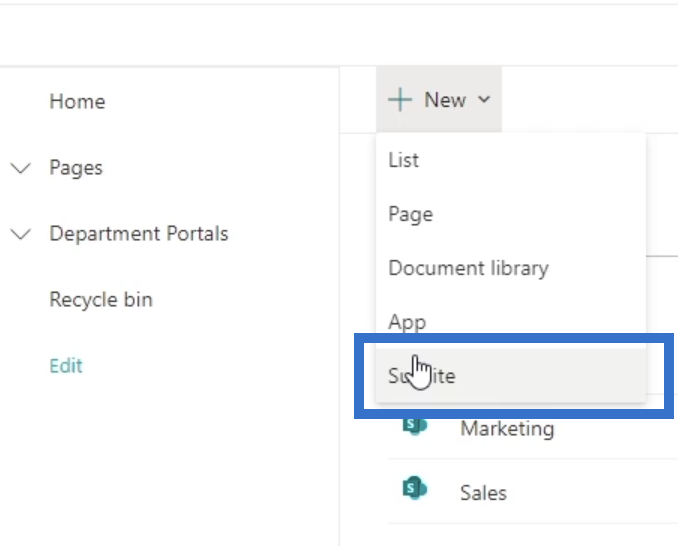Go to Home in the left navigation

click(x=77, y=102)
